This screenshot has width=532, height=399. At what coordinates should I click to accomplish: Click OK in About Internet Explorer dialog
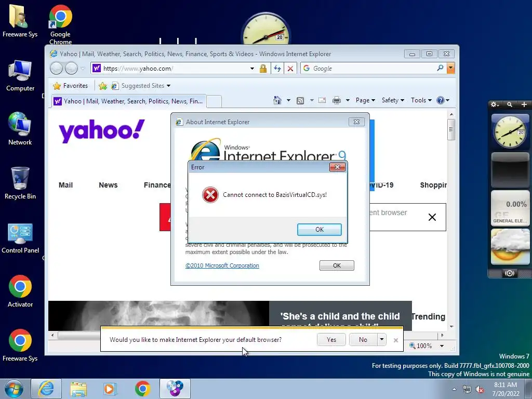coord(337,265)
